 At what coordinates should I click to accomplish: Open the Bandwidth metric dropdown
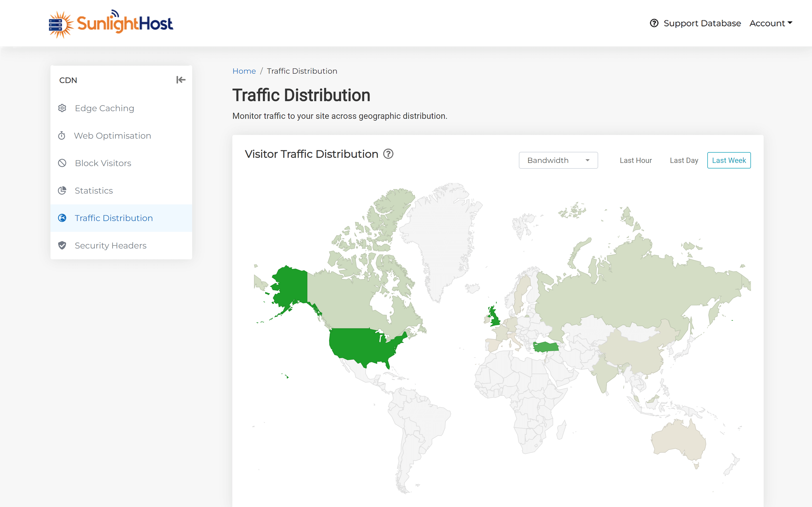click(558, 160)
